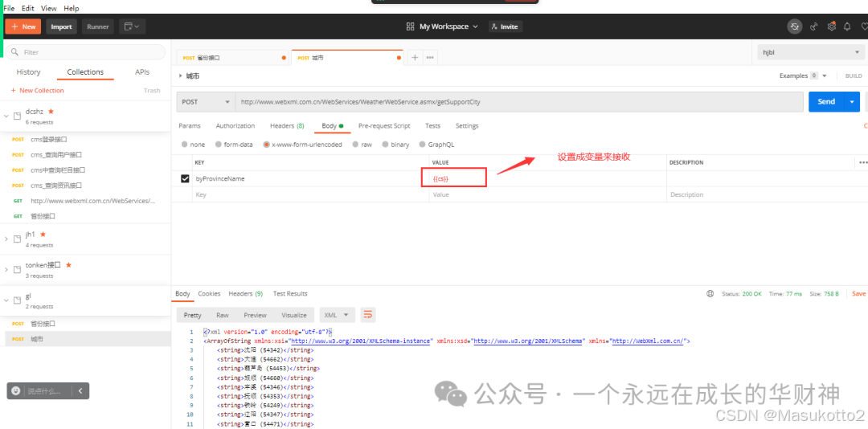
Task: Toggle the jh1 collection star
Action: click(43, 234)
